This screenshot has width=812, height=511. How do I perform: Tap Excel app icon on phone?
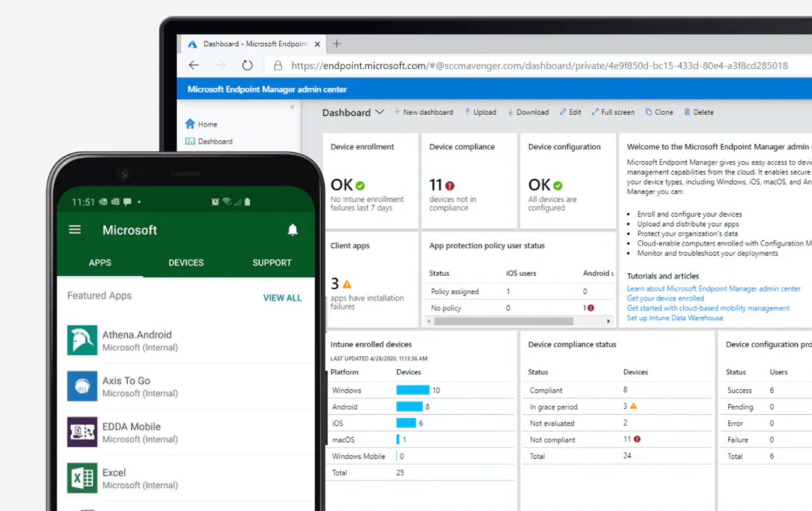[82, 479]
